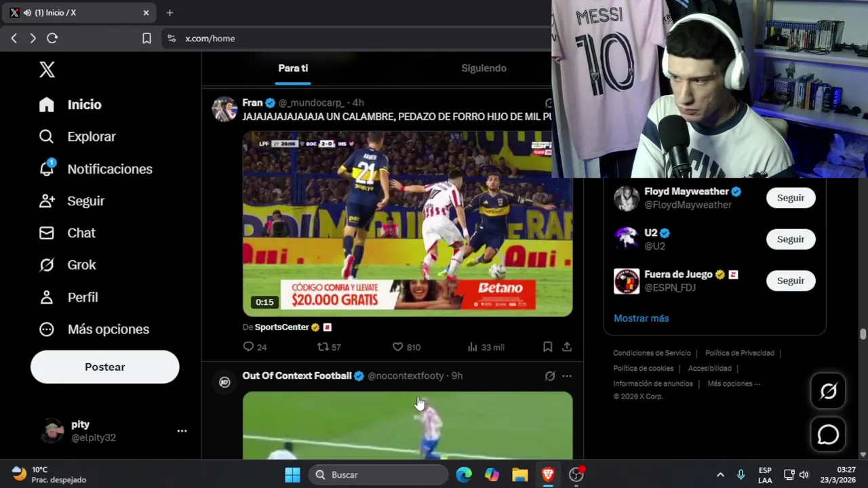Go back in browser
868x488 pixels.
pyautogui.click(x=14, y=39)
